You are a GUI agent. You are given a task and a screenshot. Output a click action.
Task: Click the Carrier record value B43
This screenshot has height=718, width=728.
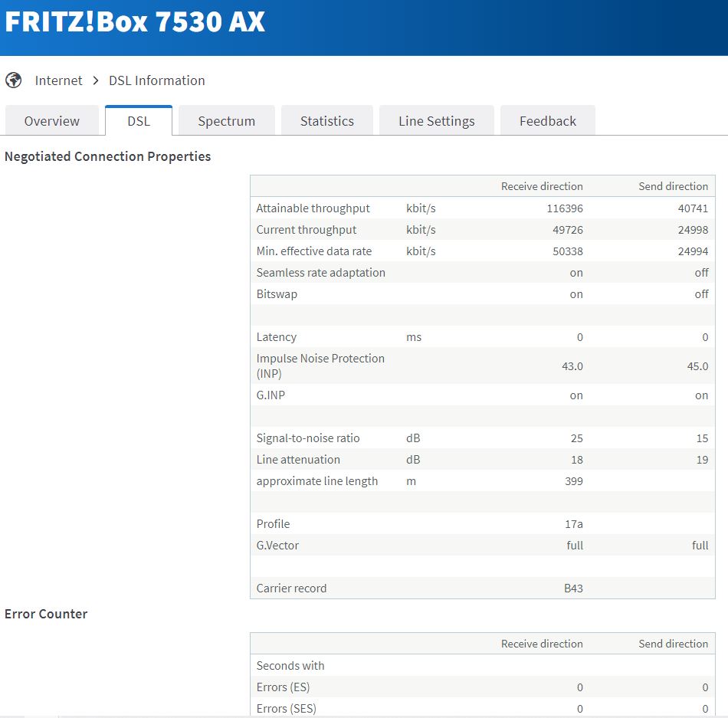pos(573,588)
